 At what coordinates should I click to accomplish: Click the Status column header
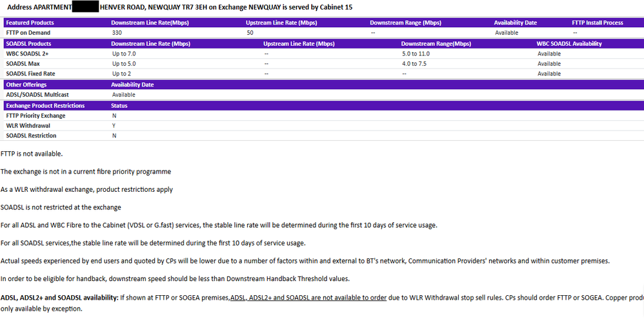[x=119, y=105]
